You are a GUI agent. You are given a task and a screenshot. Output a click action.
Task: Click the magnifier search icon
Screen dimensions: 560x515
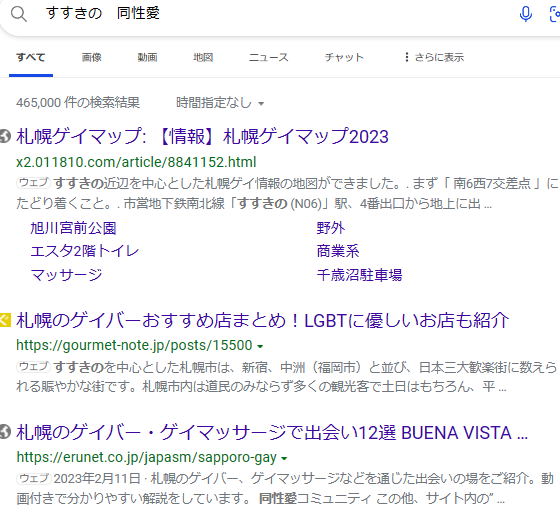19,14
